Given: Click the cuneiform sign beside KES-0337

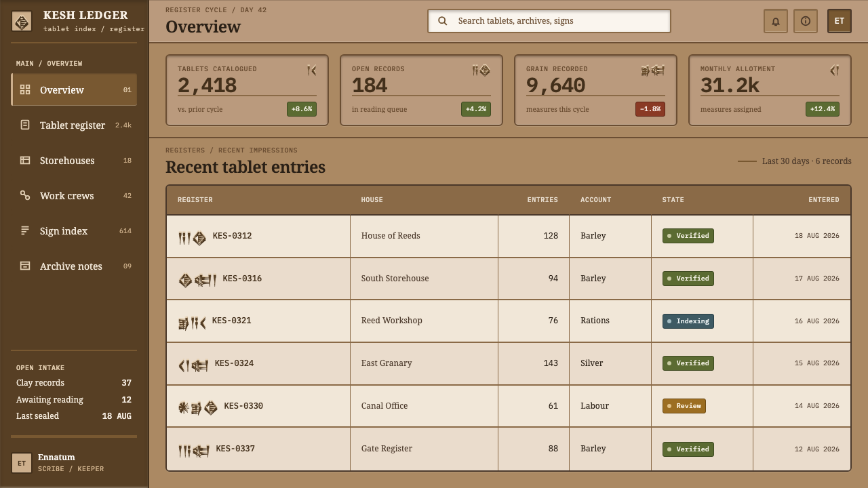Looking at the screenshot, I should click(194, 451).
